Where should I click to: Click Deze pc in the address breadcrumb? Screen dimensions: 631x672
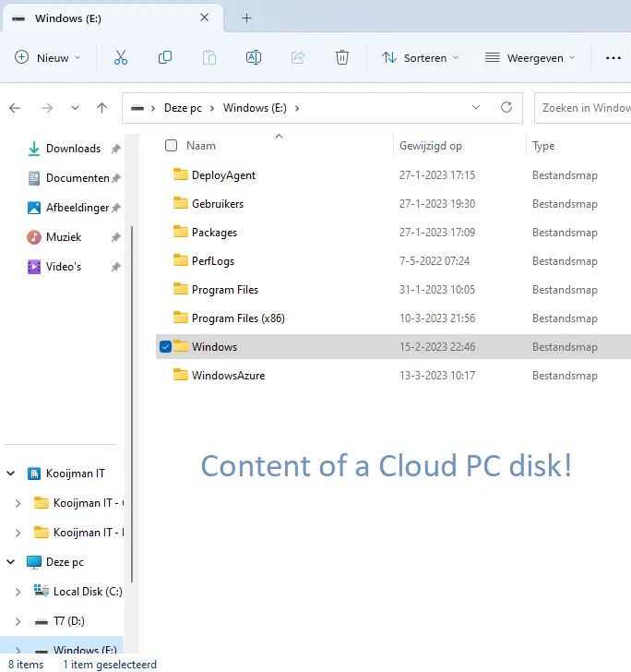pos(183,108)
